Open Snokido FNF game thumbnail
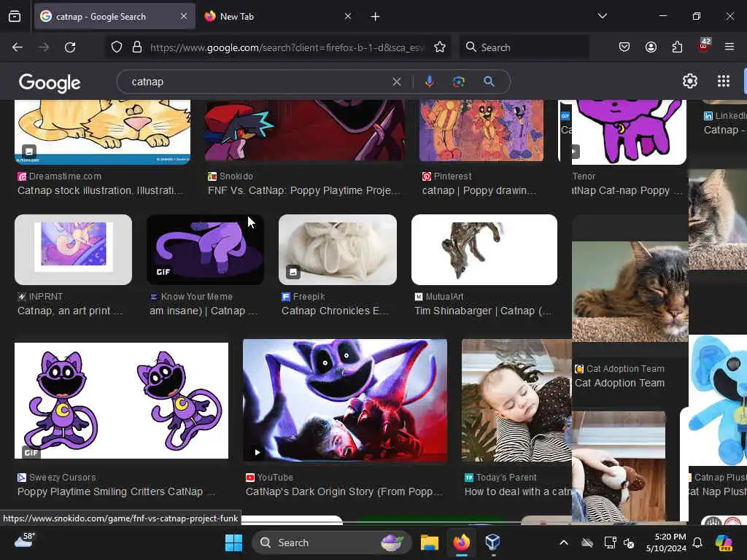747x560 pixels. coord(305,130)
